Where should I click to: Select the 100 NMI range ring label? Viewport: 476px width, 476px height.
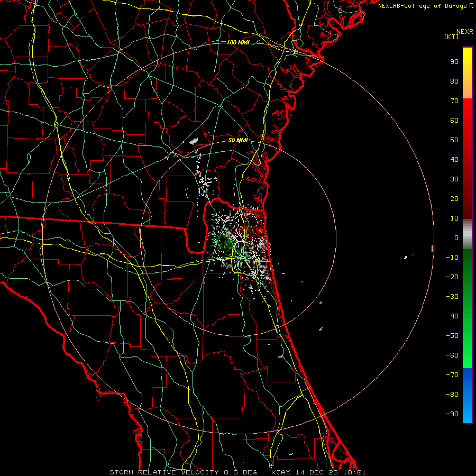(238, 42)
